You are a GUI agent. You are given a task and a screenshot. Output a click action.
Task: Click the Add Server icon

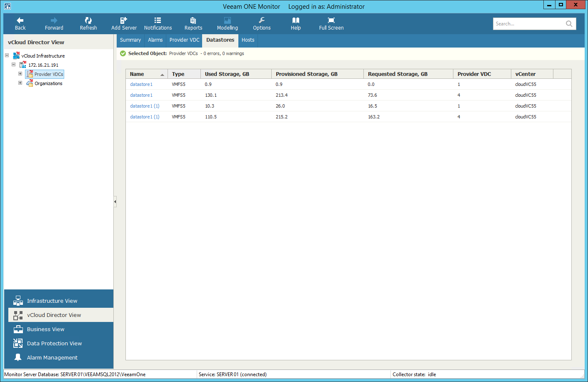coord(124,20)
